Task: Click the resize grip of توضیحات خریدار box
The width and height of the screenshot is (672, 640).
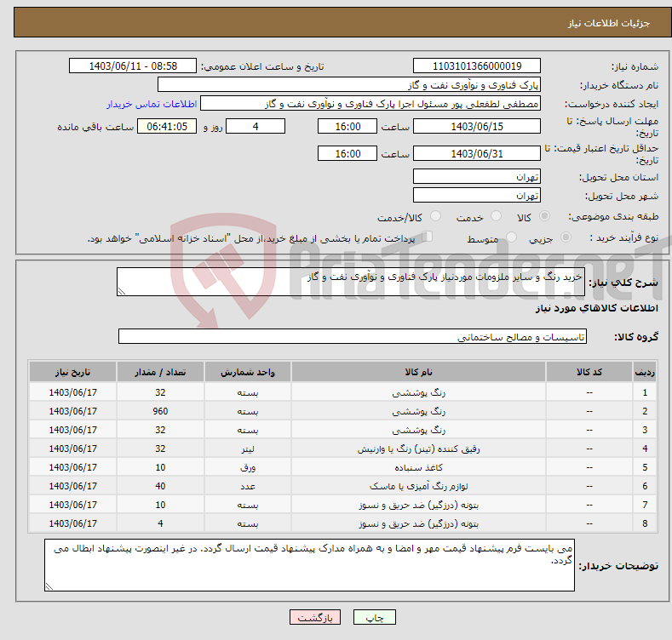Action: (x=49, y=586)
